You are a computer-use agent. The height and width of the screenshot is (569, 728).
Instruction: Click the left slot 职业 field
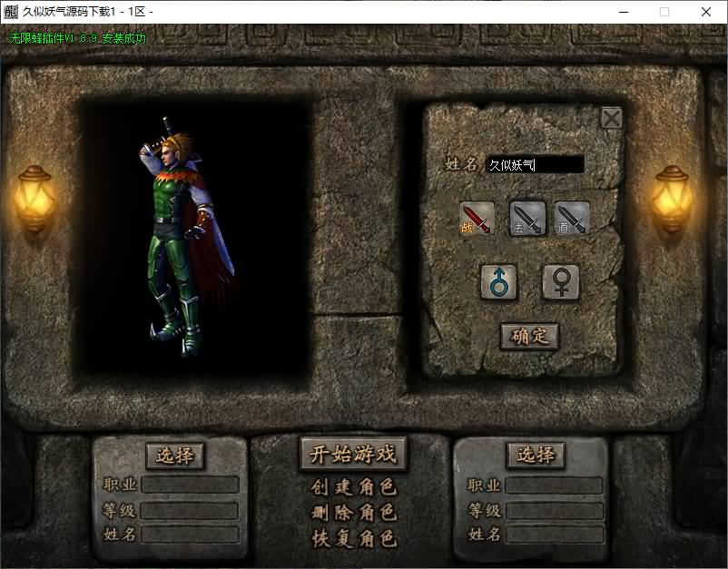190,485
